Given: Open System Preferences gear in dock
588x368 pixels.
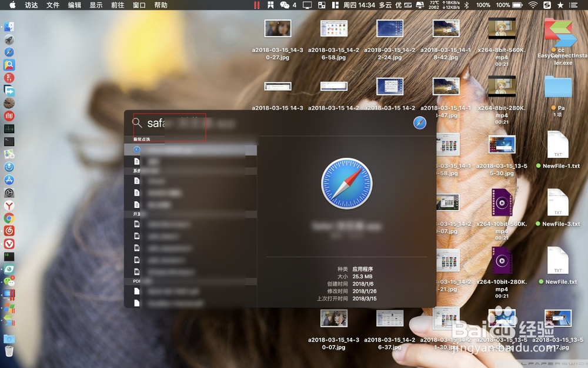Looking at the screenshot, I should click(9, 193).
